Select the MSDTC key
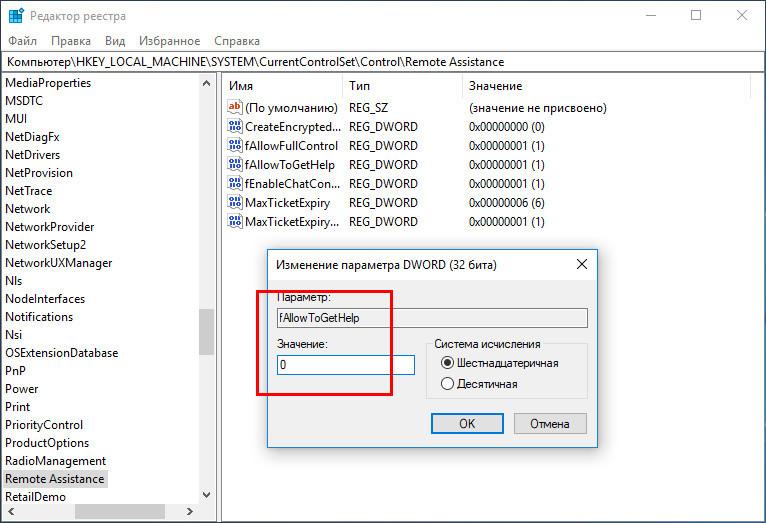The image size is (766, 523). click(x=24, y=101)
